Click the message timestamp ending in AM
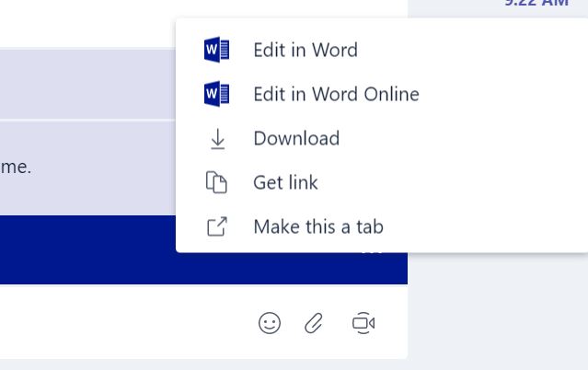The image size is (588, 370). (x=536, y=3)
